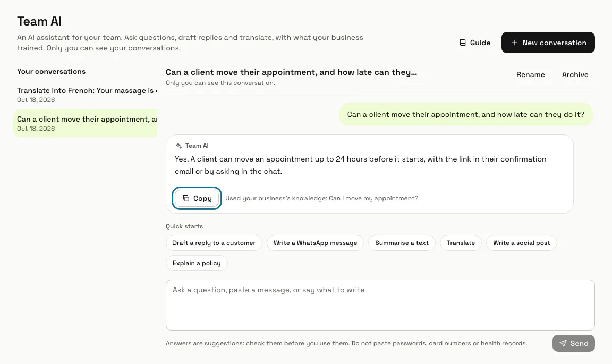Click the copy icon in the Copy button
612x364 pixels.
(186, 198)
